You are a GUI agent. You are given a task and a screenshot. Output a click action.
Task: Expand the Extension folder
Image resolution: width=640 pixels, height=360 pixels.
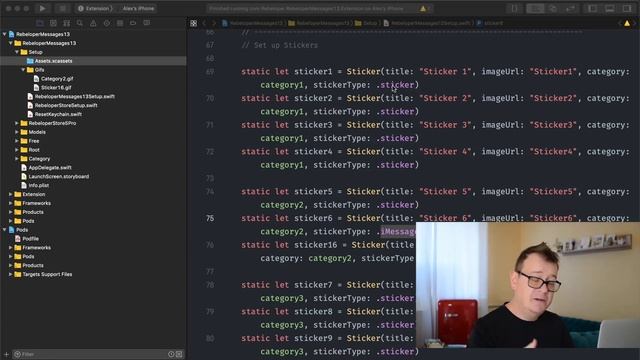11,194
